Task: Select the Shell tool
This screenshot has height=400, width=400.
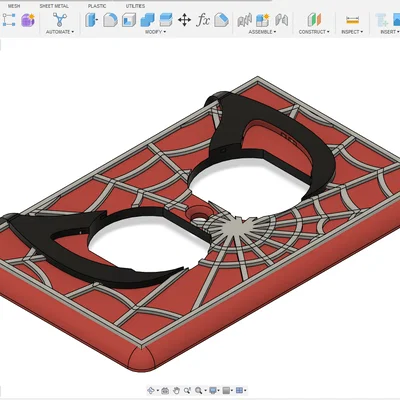Action: 129,20
